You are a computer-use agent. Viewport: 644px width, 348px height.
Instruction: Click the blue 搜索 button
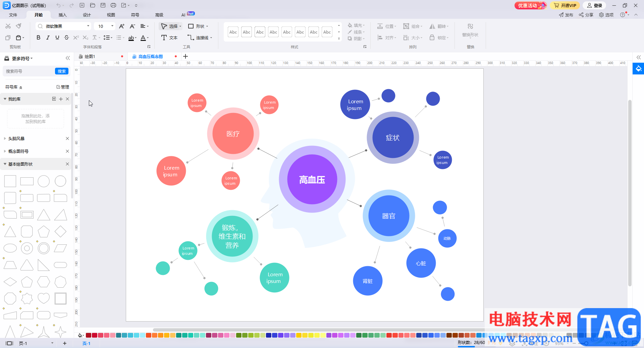point(62,71)
